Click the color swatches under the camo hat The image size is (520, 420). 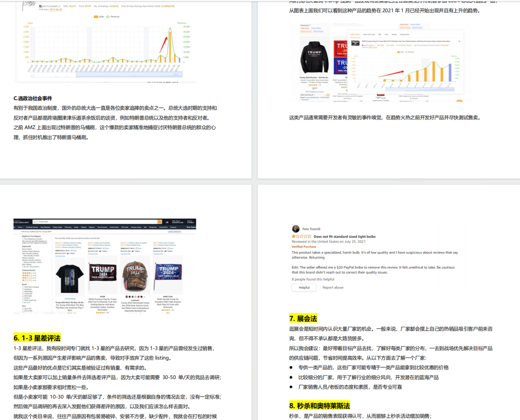[135, 297]
